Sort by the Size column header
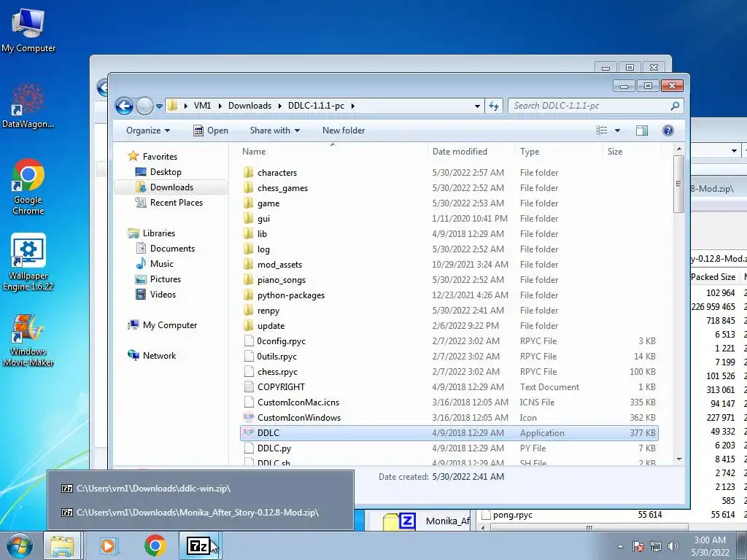Screen dimensions: 747x560 pyautogui.click(x=614, y=152)
